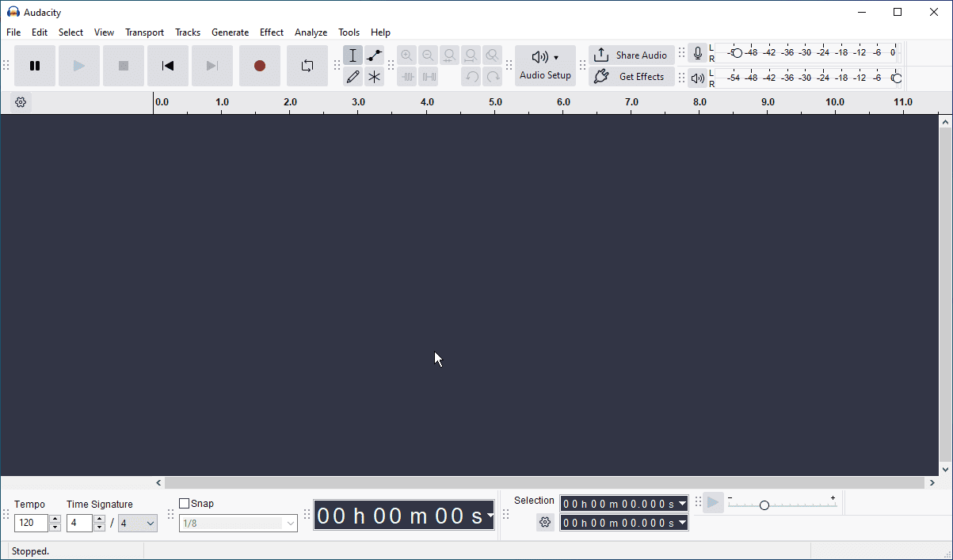Open the Generate menu
This screenshot has height=560, width=953.
point(230,32)
